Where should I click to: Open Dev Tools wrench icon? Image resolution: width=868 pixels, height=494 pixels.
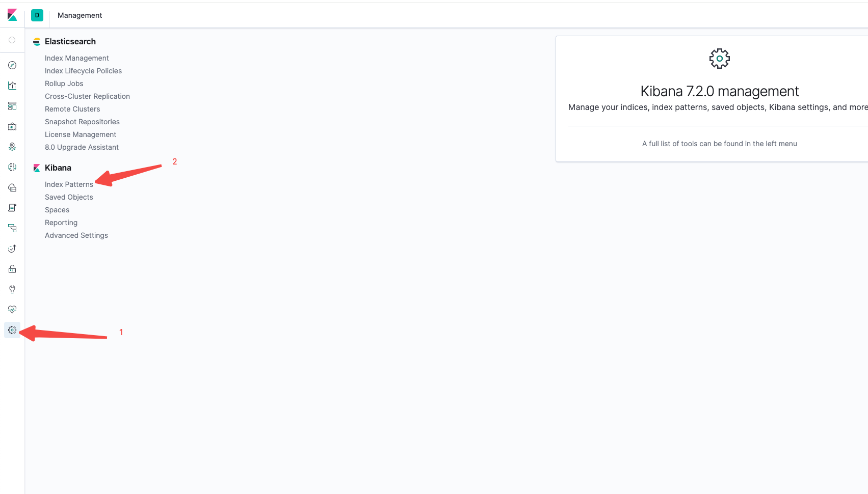tap(12, 289)
